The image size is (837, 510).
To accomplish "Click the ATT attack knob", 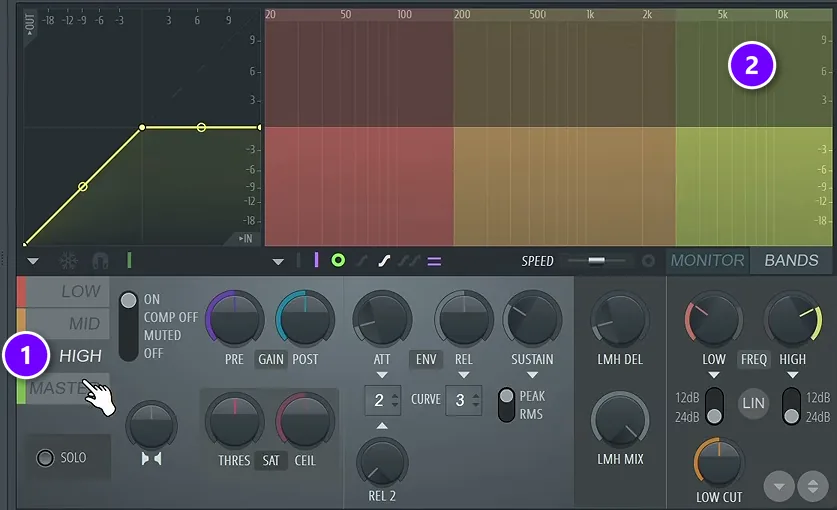I will [382, 319].
